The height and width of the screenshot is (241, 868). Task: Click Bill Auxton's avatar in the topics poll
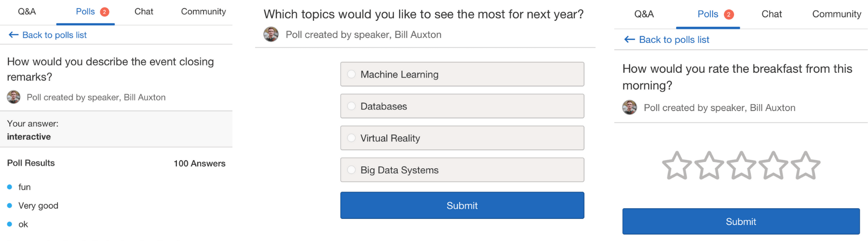click(271, 35)
